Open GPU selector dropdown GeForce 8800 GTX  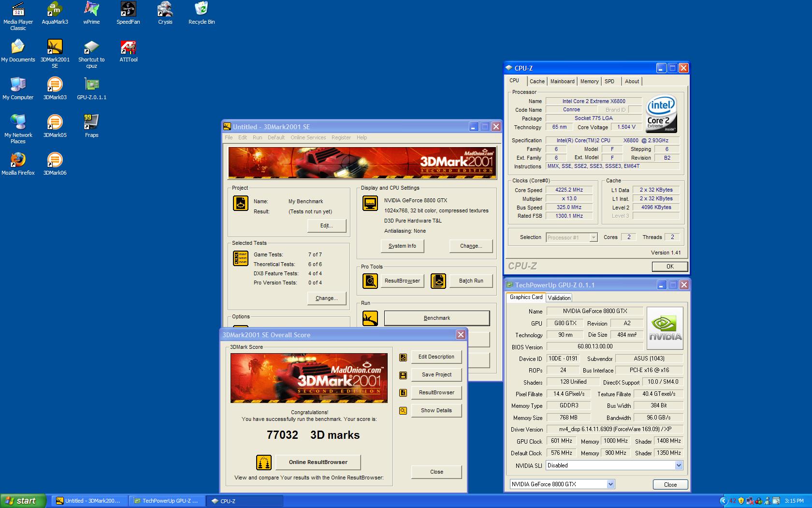coord(610,484)
